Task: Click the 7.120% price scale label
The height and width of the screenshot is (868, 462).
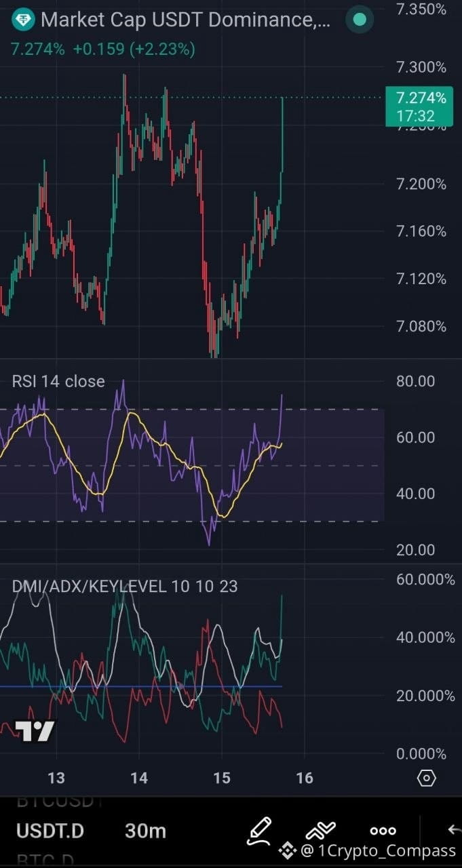Action: tap(421, 279)
